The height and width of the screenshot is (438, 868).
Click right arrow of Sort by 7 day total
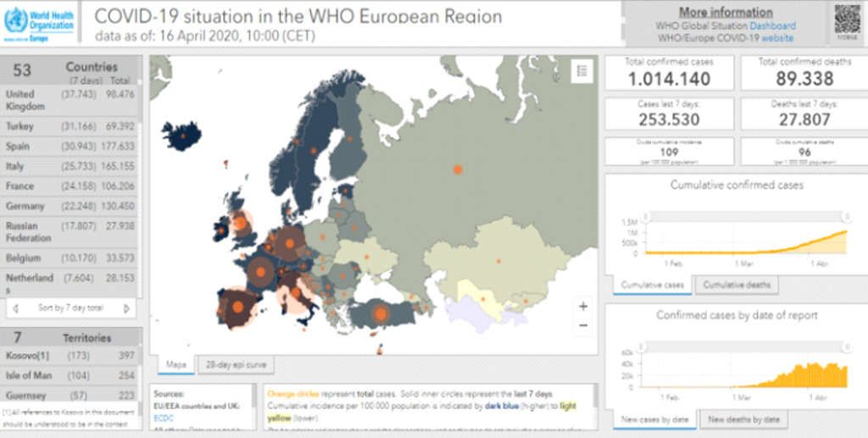(x=126, y=308)
